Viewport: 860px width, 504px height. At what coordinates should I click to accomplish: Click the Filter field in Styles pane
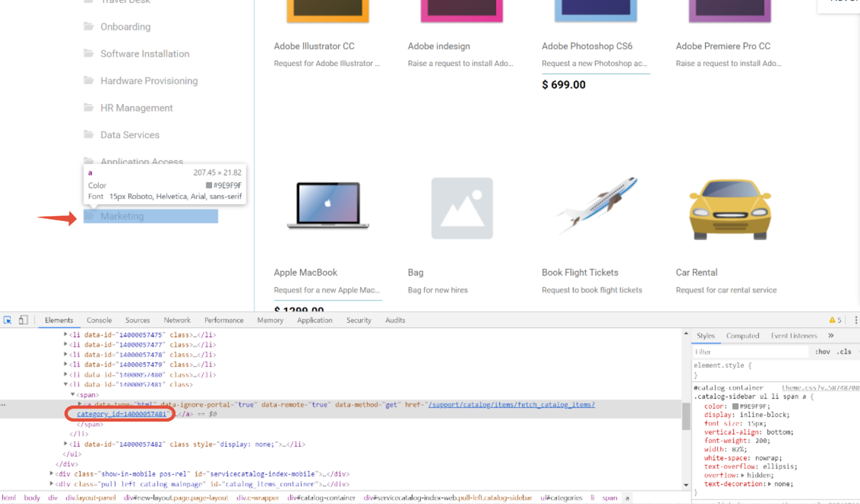751,352
